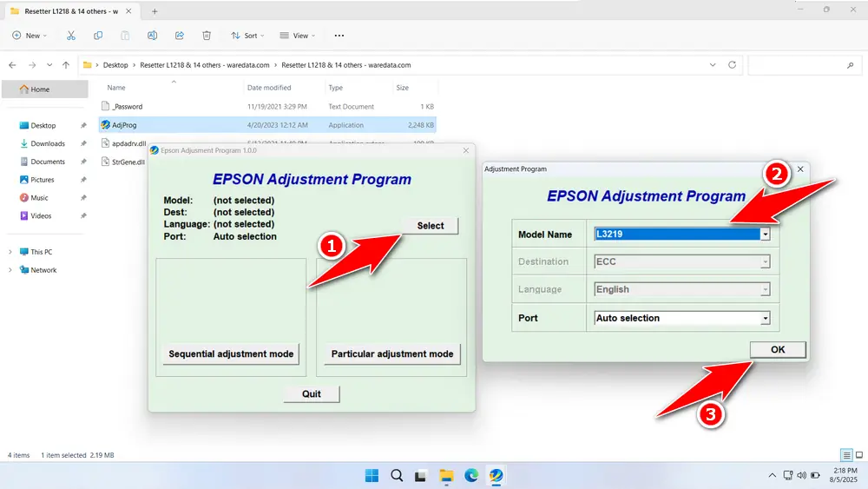The width and height of the screenshot is (868, 489).
Task: Select the AdjProg application file
Action: (x=267, y=125)
